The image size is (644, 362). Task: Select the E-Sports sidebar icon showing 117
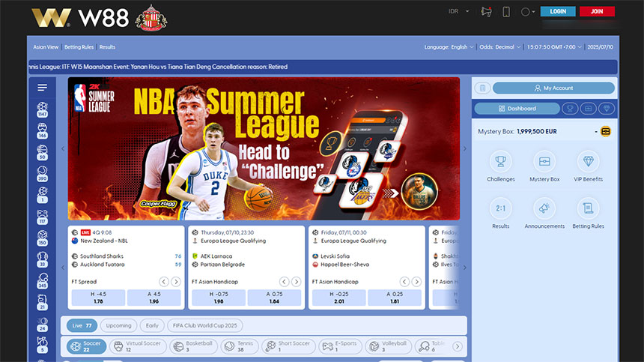pos(42,217)
